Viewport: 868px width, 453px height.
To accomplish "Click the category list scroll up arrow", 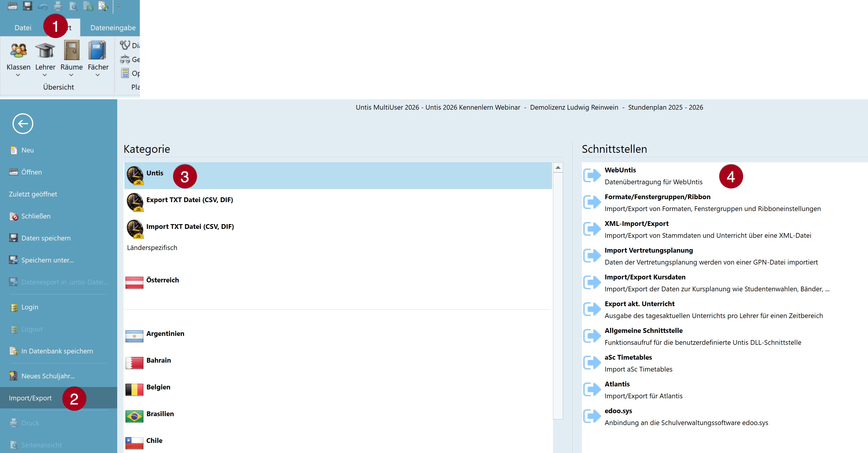I will (558, 167).
